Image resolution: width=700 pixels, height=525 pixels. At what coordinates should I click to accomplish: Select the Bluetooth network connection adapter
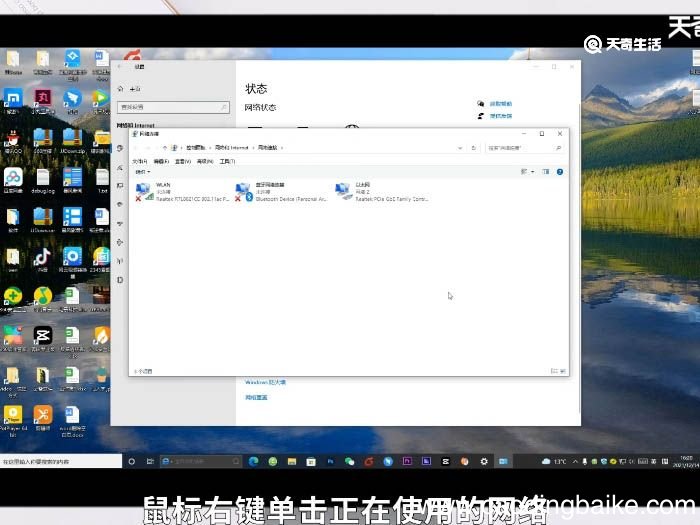pos(281,192)
